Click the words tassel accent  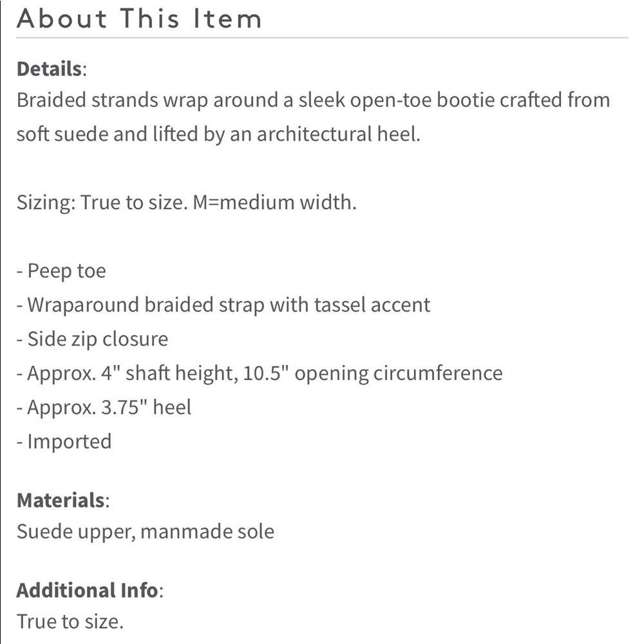372,305
